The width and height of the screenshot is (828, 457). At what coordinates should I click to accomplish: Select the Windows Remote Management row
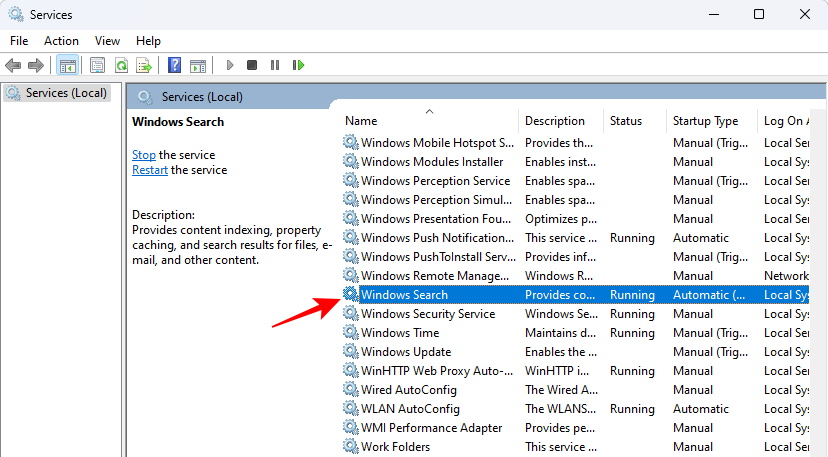coord(576,276)
